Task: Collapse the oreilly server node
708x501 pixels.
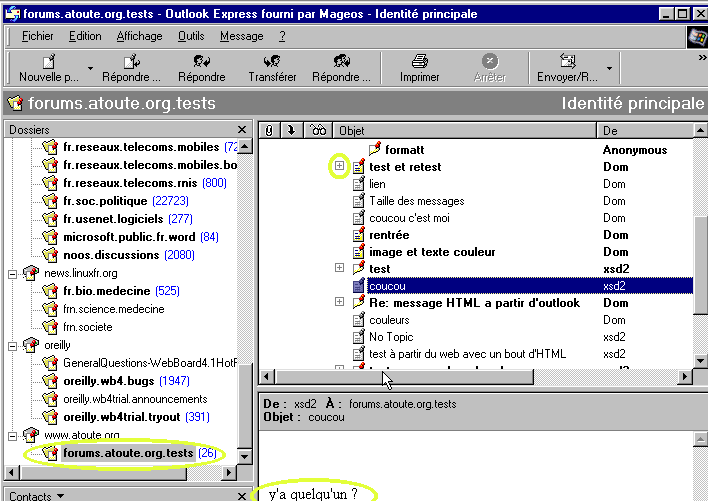Action: [13, 346]
